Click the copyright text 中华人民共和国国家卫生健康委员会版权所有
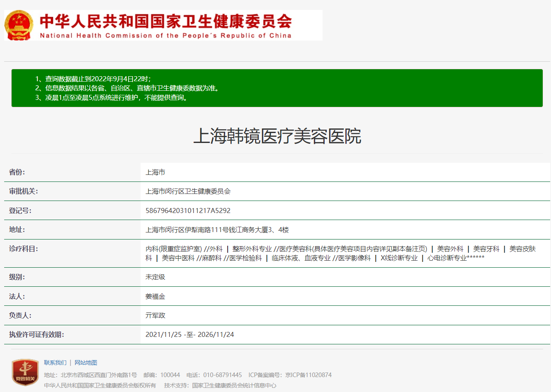Viewport: 551px width, 392px height. tap(100, 385)
